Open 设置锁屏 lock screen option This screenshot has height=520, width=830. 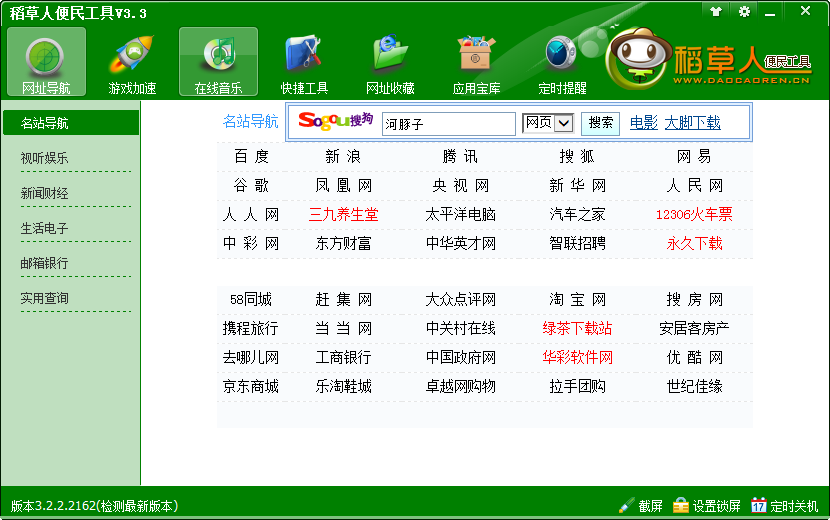click(707, 506)
